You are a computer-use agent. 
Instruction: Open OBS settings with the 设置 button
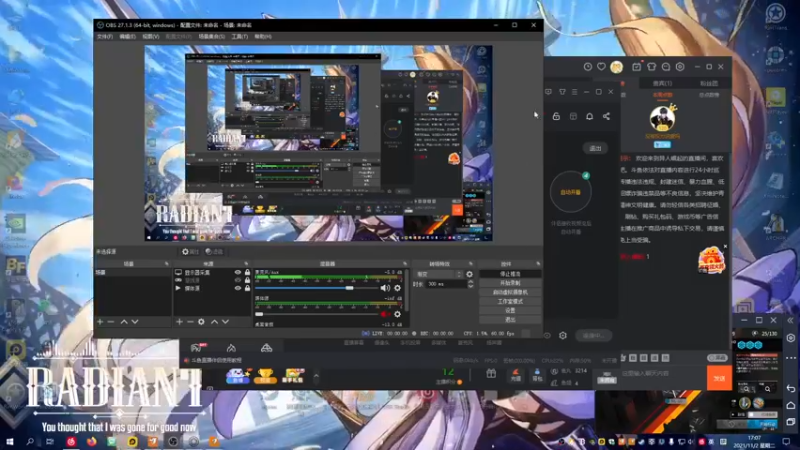[510, 310]
